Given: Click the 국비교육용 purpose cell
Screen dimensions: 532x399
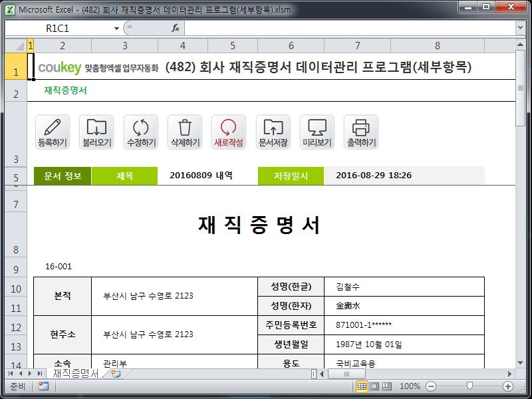Looking at the screenshot, I should click(x=404, y=362).
